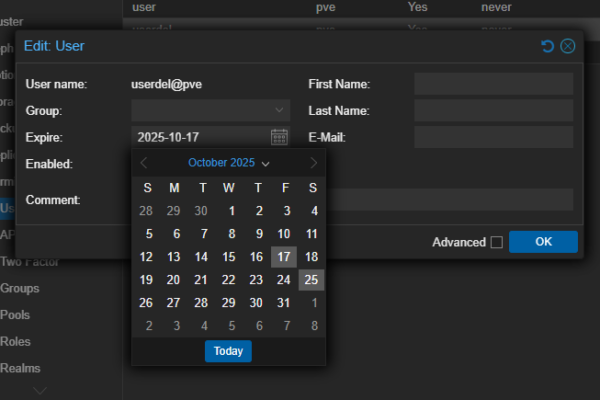Viewport: 600px width, 400px height.
Task: Expand the sidebar scroll-down chevron
Action: click(x=40, y=389)
